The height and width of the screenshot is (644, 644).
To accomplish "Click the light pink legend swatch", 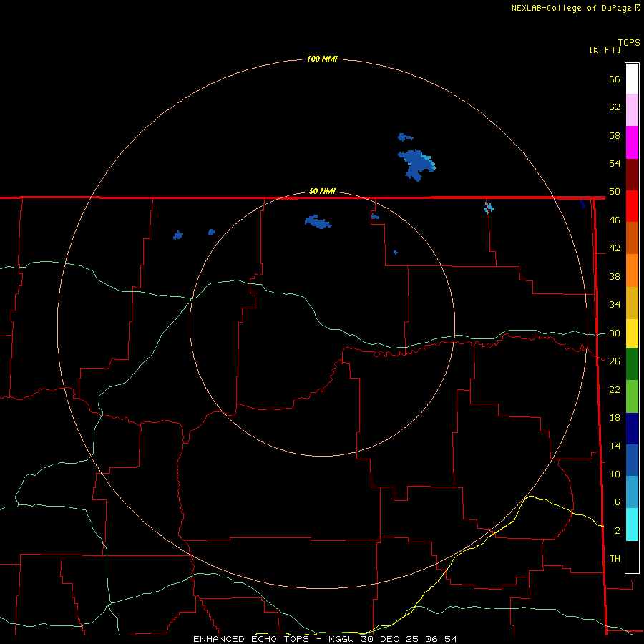I will (x=632, y=110).
